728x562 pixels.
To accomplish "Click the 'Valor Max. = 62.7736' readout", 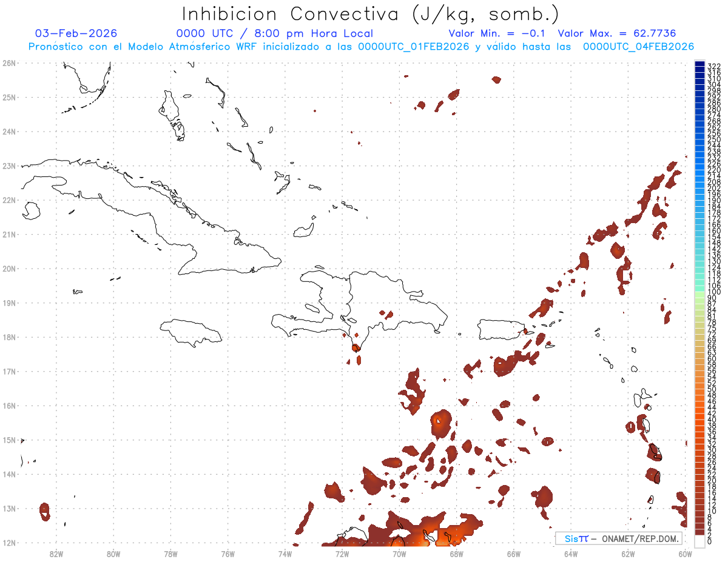I will (x=616, y=33).
